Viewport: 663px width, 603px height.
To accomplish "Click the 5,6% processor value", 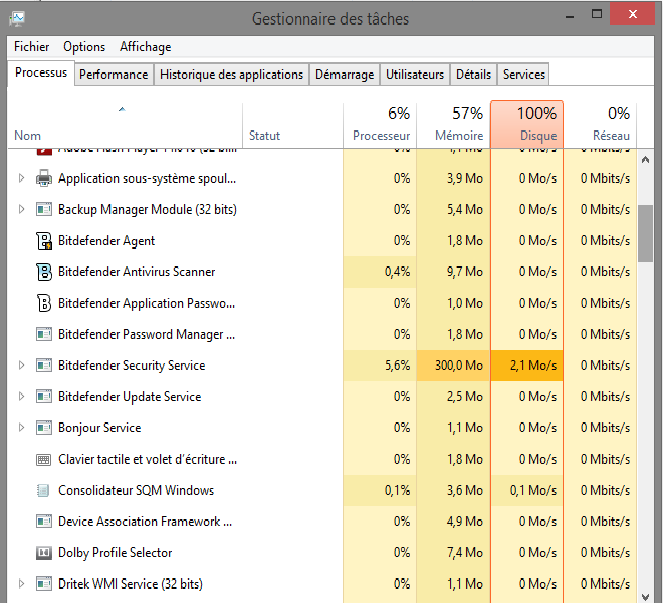I will (x=397, y=365).
